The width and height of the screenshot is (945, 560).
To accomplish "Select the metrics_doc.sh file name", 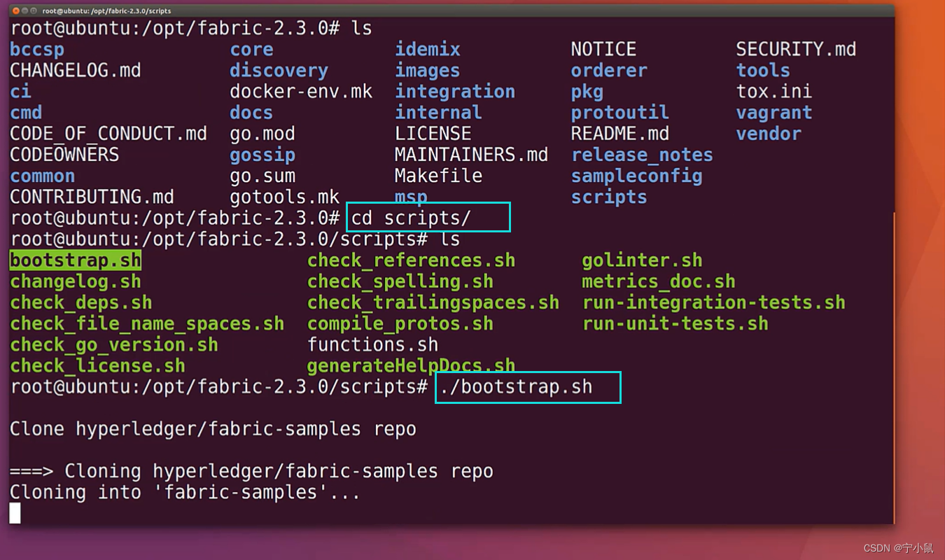I will (x=659, y=281).
